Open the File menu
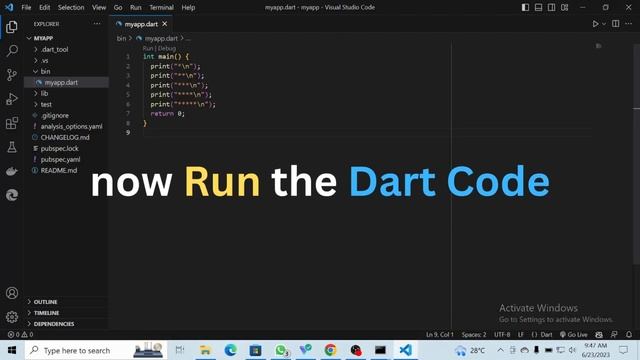Viewport: 640px width, 360px height. coord(26,7)
